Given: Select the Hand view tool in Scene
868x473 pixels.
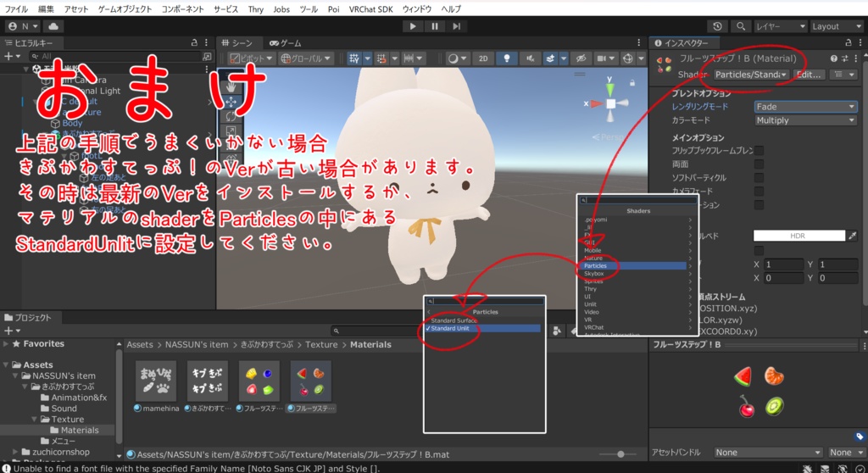Looking at the screenshot, I should click(231, 86).
